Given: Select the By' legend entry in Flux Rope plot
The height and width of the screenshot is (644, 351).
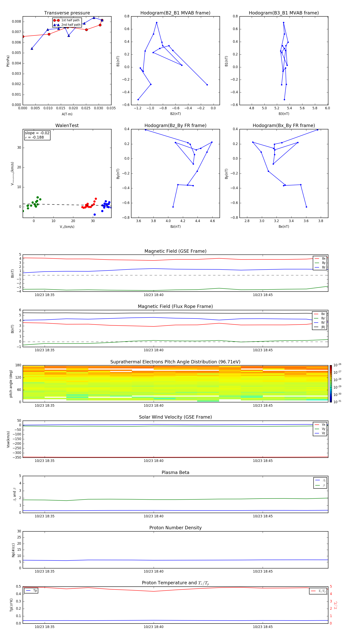Looking at the screenshot, I should (320, 318).
